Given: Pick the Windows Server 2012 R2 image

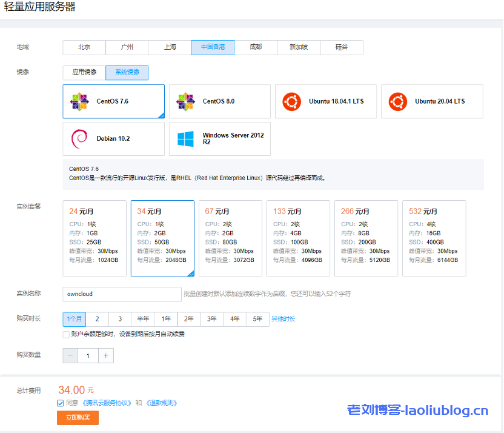Looking at the screenshot, I should (x=219, y=138).
